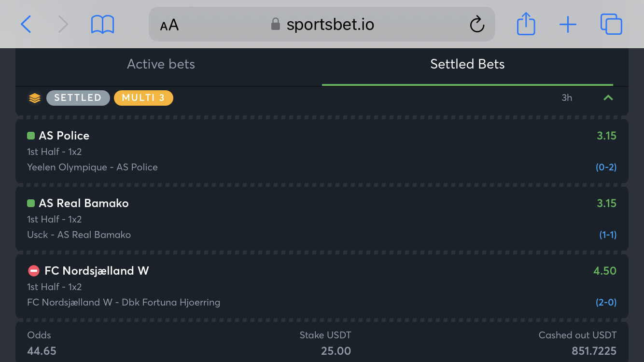
Task: Tap the sportsbet.io address bar
Action: point(322,24)
